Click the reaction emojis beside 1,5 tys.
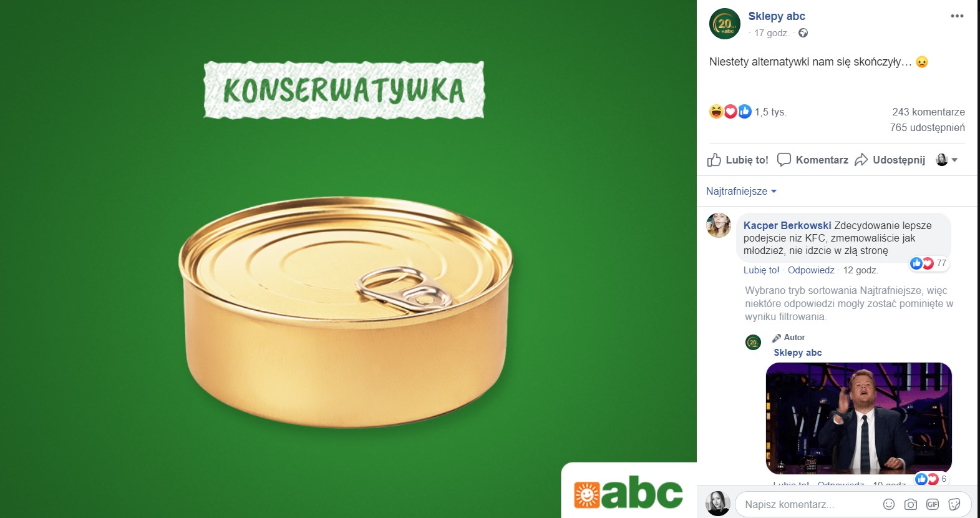The image size is (980, 518). coord(730,112)
